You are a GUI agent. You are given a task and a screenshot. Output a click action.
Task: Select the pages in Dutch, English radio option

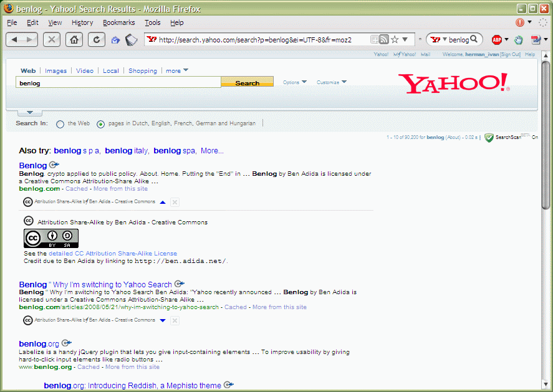click(x=100, y=124)
